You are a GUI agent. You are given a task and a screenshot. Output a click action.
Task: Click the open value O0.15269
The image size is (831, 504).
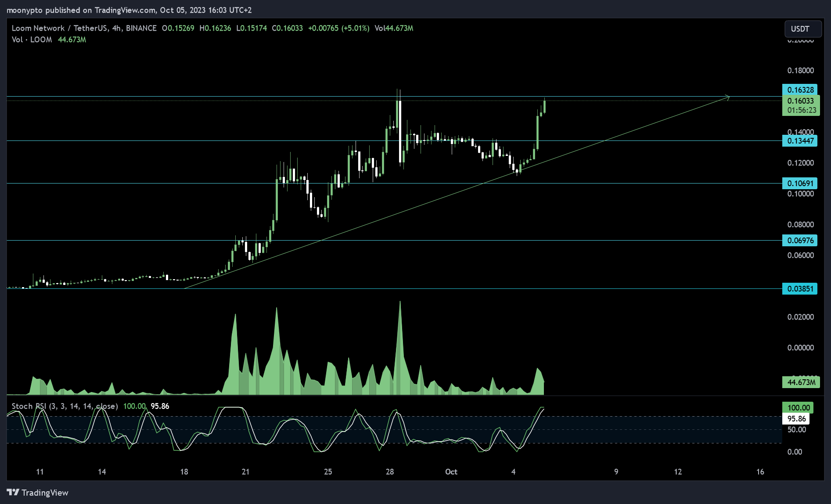click(x=178, y=28)
